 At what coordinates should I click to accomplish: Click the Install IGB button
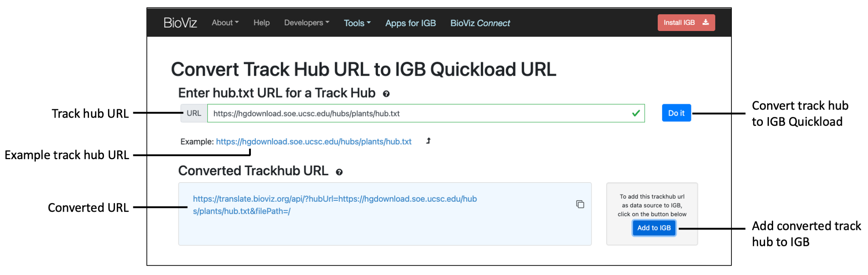pyautogui.click(x=686, y=23)
